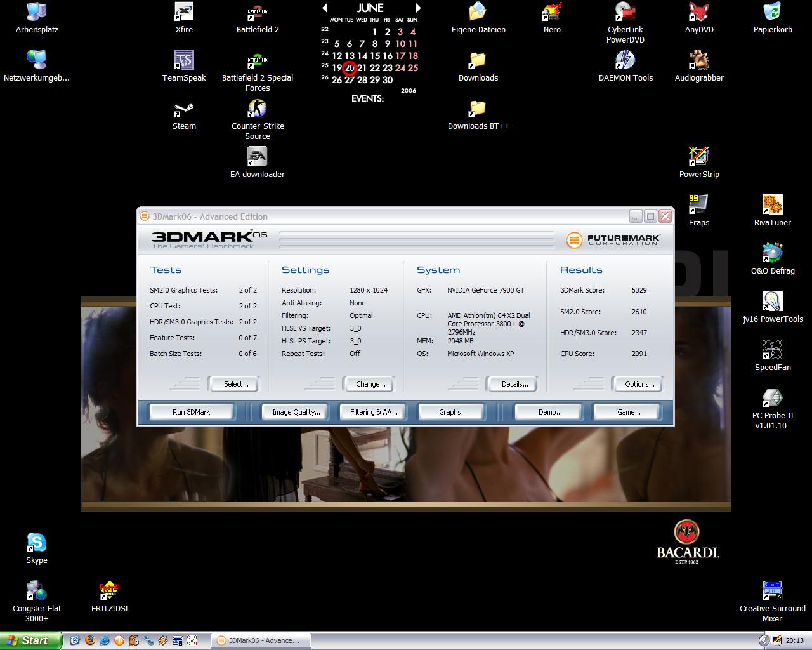Open the O&O Defrag shortcut
812x650 pixels.
(x=773, y=259)
